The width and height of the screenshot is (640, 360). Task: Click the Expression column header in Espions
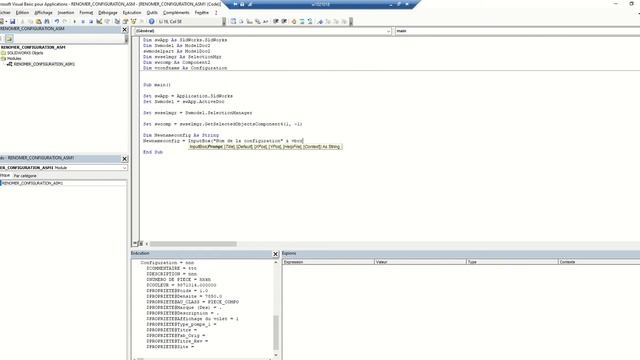point(328,262)
